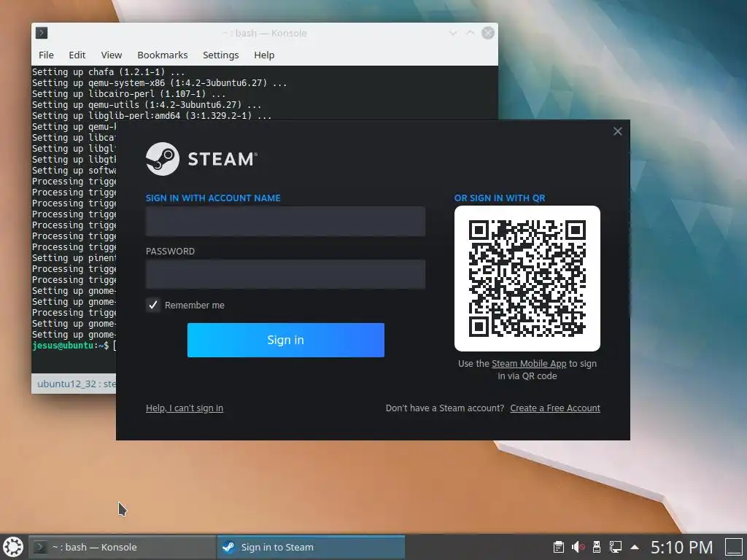747x560 pixels.
Task: Close the Konsole window
Action: (488, 33)
